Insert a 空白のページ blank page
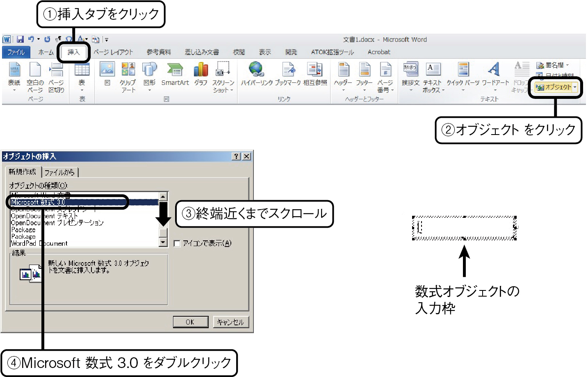This screenshot has width=588, height=377. point(35,77)
